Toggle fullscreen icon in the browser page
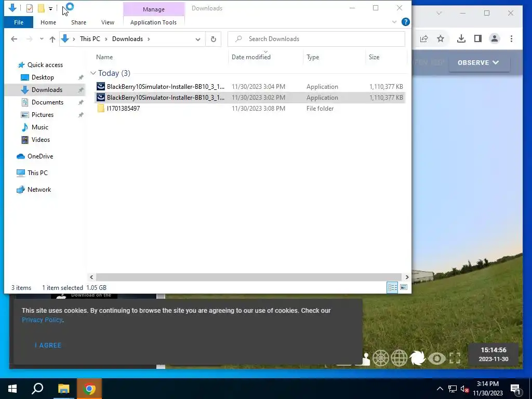 pos(455,358)
